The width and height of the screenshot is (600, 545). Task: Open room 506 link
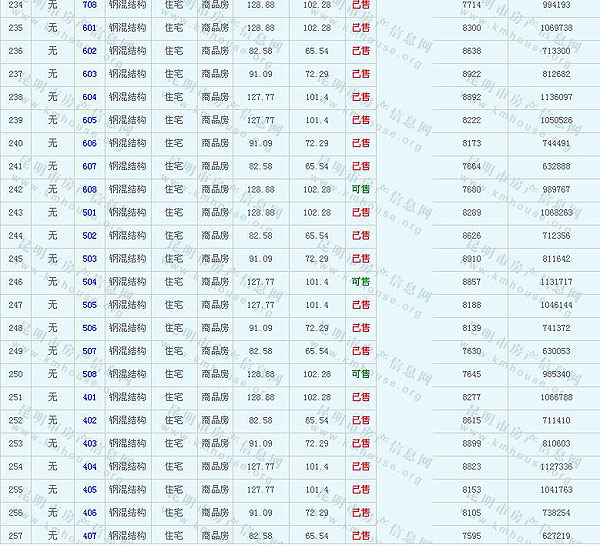click(90, 328)
